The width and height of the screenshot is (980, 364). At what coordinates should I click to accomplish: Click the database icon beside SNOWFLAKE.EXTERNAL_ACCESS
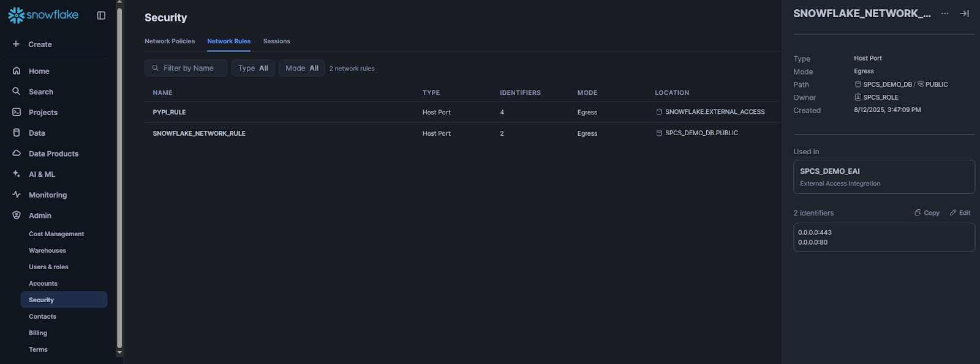[x=659, y=112]
